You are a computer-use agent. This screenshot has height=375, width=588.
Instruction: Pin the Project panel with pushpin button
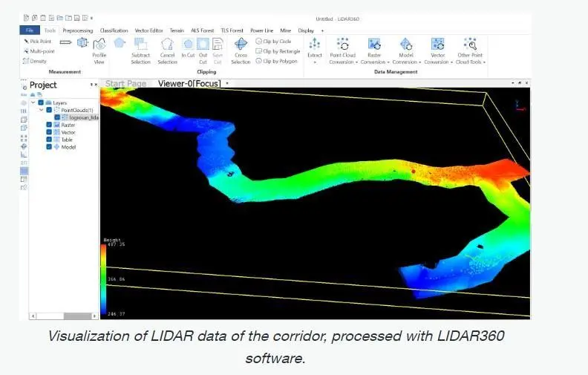[x=91, y=85]
